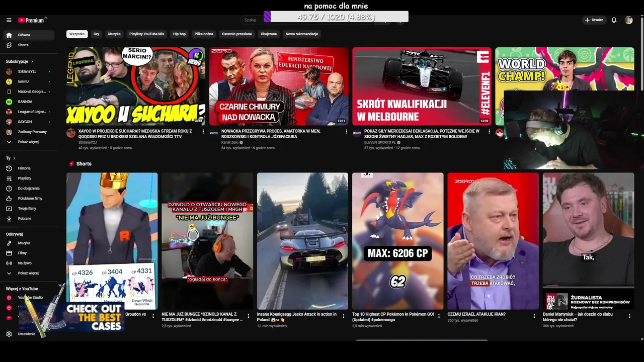
Task: Open more options for the CZEMU IZRAEL ATAKUJE short
Action: point(534,316)
